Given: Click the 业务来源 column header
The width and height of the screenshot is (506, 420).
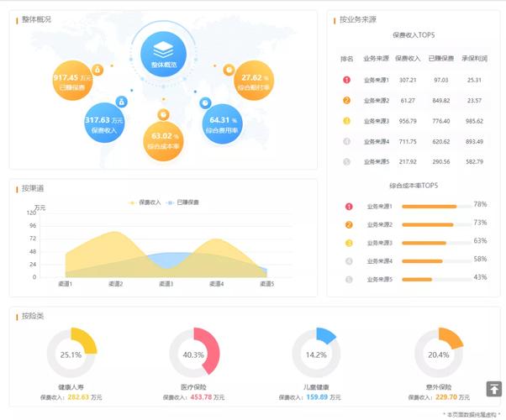Looking at the screenshot, I should click(376, 59).
